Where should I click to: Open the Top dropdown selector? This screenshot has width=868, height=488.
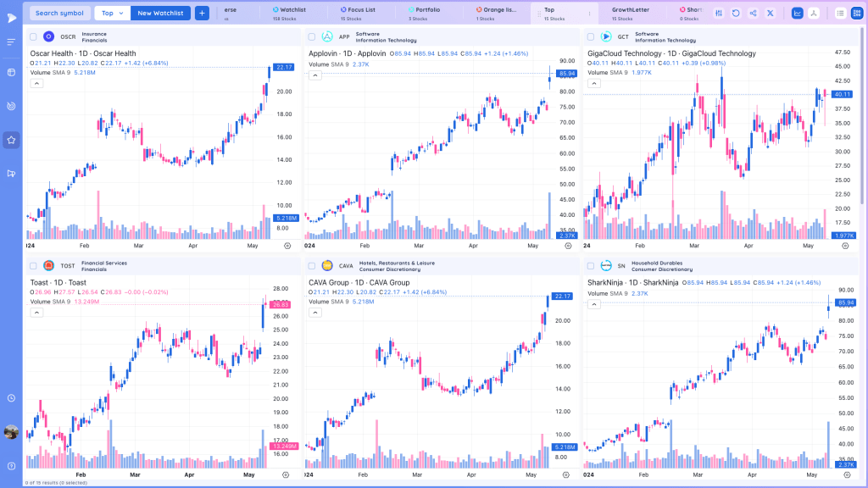[x=113, y=14]
